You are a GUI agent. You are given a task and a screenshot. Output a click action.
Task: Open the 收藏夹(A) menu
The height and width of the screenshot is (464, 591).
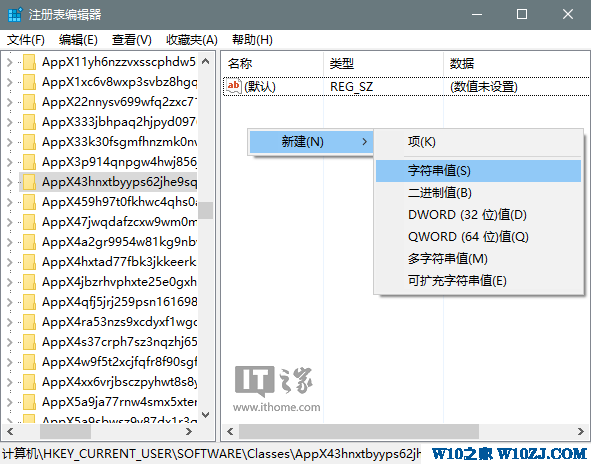pos(192,40)
